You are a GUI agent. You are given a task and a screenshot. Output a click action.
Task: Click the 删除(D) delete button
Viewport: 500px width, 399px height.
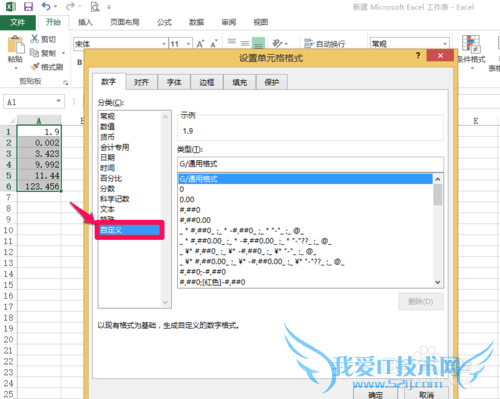coord(421,302)
